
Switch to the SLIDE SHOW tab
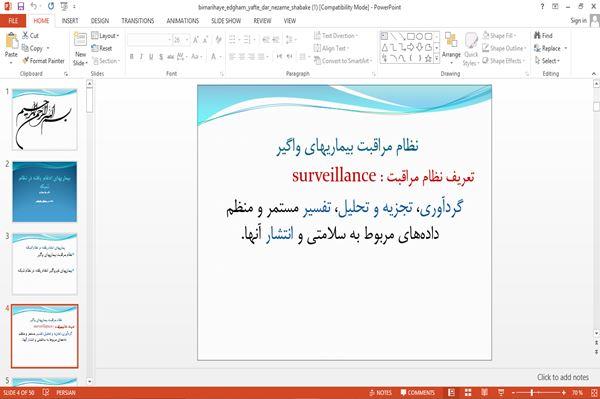pyautogui.click(x=226, y=21)
